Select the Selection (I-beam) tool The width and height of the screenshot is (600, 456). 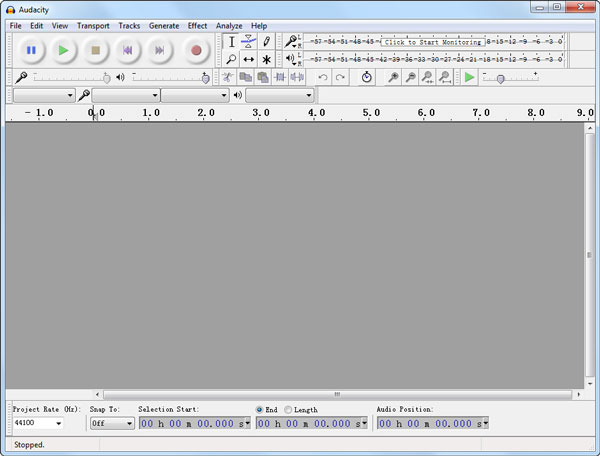(x=231, y=41)
